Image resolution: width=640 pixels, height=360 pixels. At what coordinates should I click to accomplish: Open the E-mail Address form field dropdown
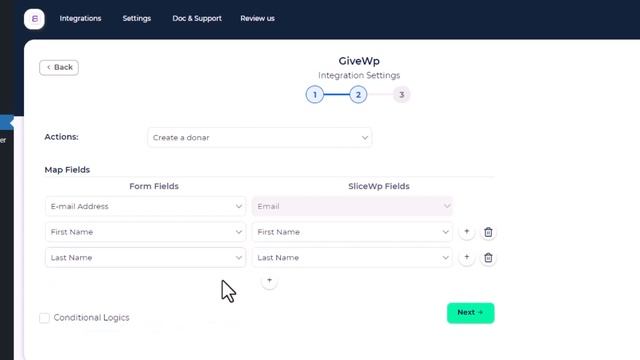[x=145, y=207]
